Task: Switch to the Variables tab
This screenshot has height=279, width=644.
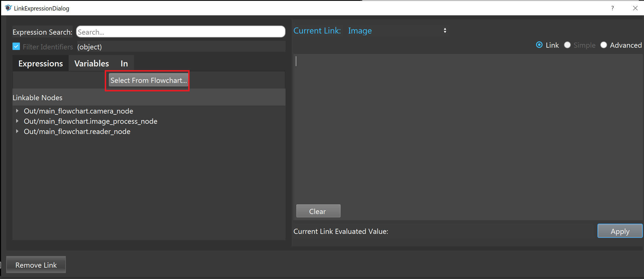Action: pos(91,63)
